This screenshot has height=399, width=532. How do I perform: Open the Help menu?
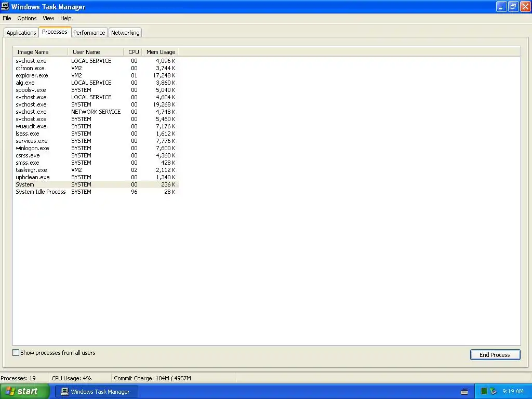click(66, 18)
